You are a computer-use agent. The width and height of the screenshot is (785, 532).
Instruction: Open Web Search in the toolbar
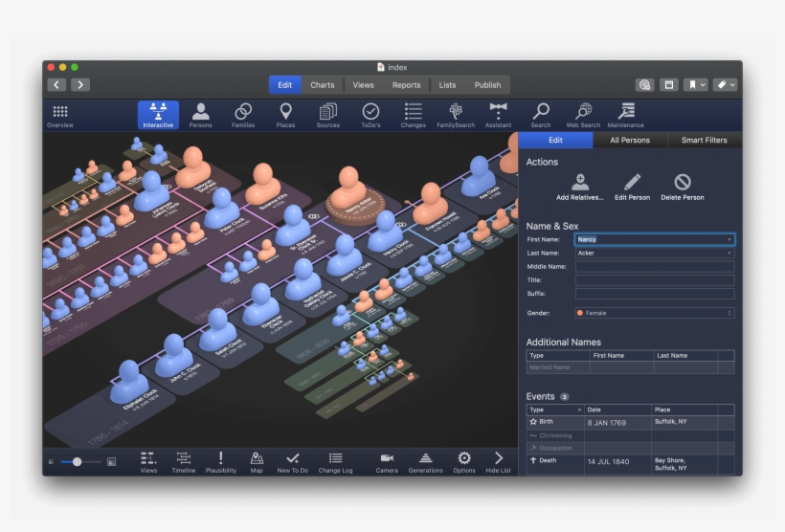[x=583, y=115]
